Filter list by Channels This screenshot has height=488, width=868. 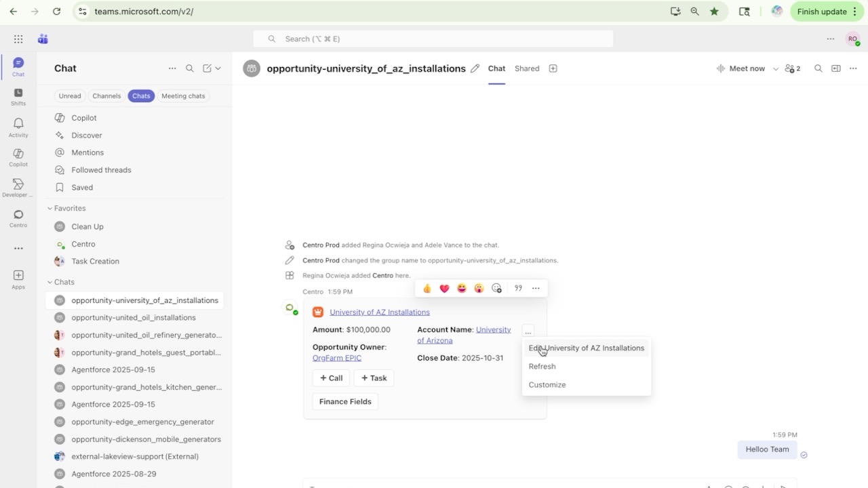[x=106, y=96]
